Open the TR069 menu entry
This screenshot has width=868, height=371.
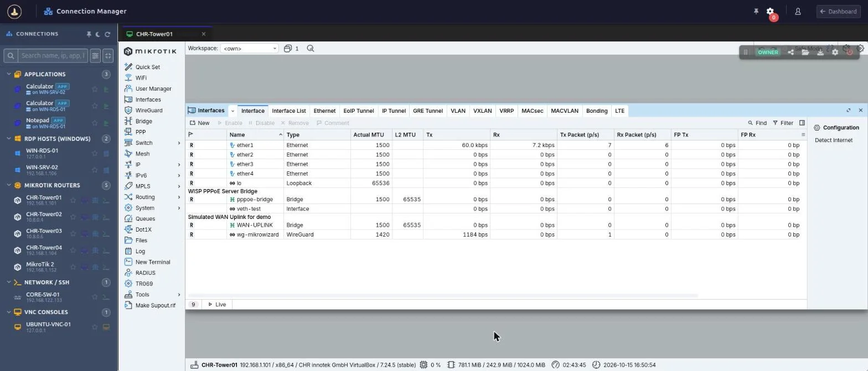click(x=144, y=284)
